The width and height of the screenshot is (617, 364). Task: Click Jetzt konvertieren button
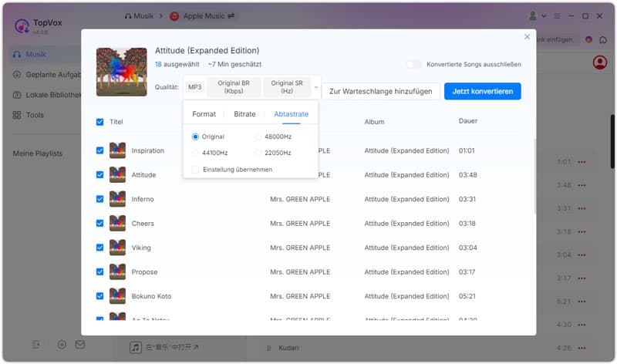[x=482, y=91]
